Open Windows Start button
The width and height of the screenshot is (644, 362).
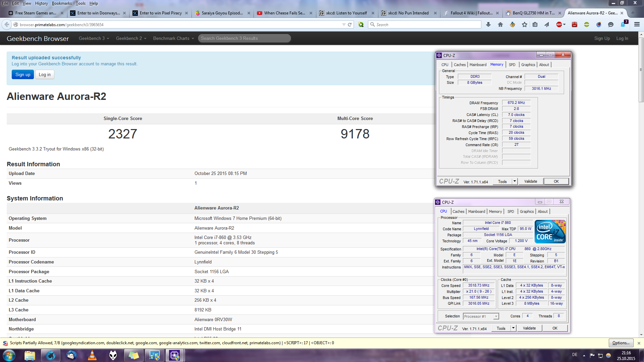9,355
